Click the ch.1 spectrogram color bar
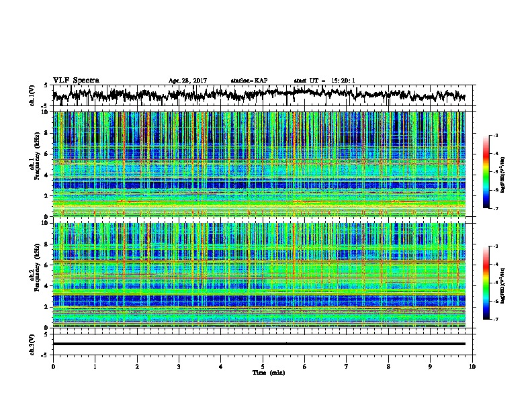Screen dimensions: 532x411 486,172
